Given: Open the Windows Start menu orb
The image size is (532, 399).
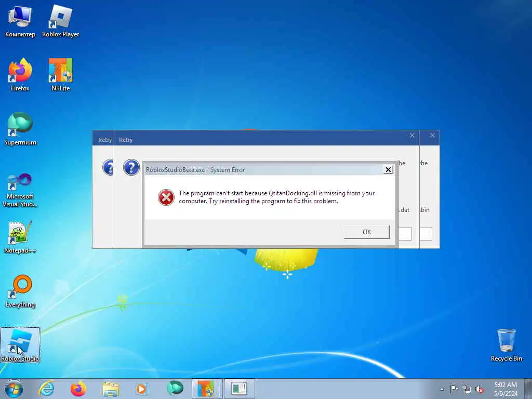Looking at the screenshot, I should coord(14,389).
